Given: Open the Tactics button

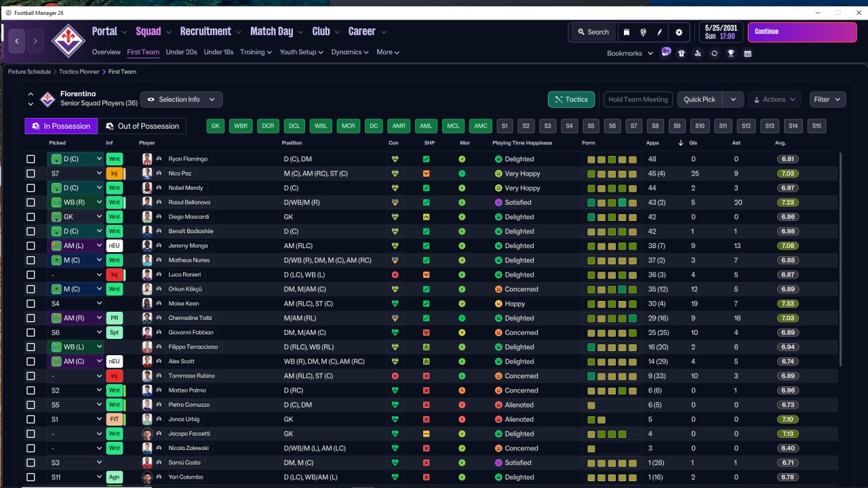Looking at the screenshot, I should click(571, 100).
